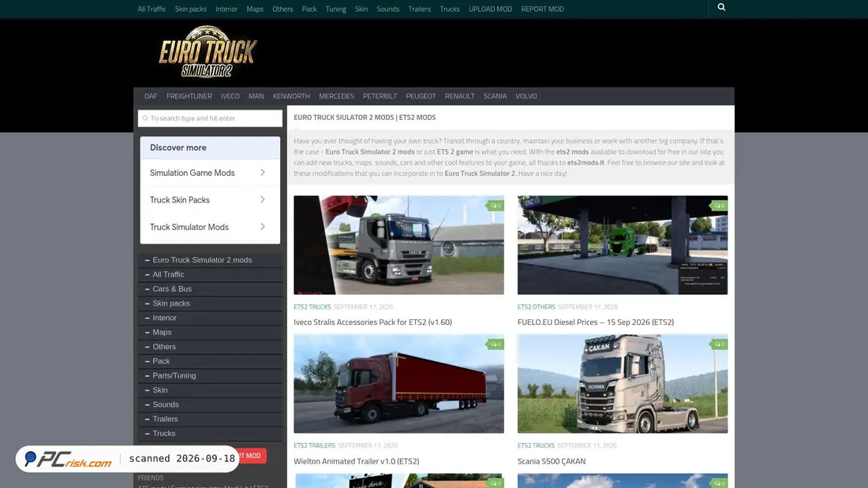Select MAN brand tab
868x488 pixels.
click(256, 96)
